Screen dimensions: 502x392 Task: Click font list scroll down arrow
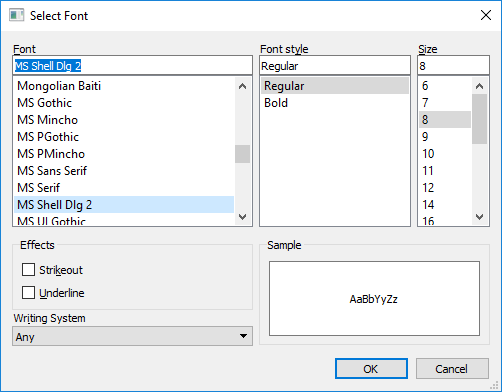[243, 217]
